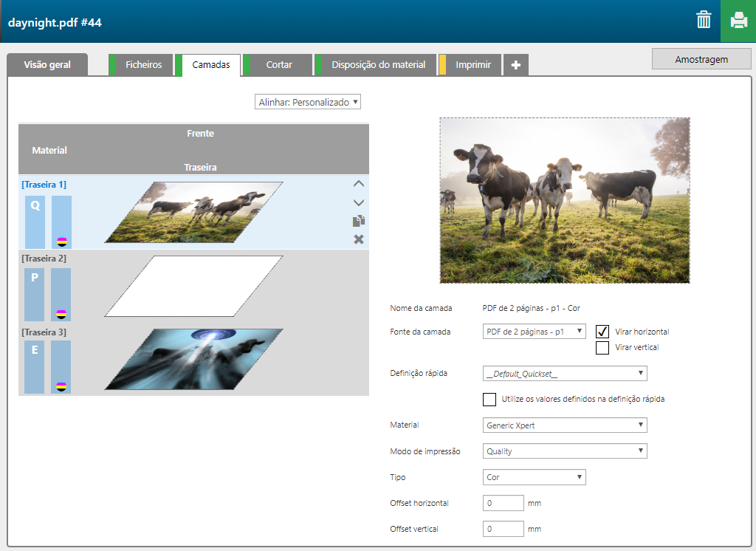Click the CMYK color icon of Traseira 3

point(61,386)
